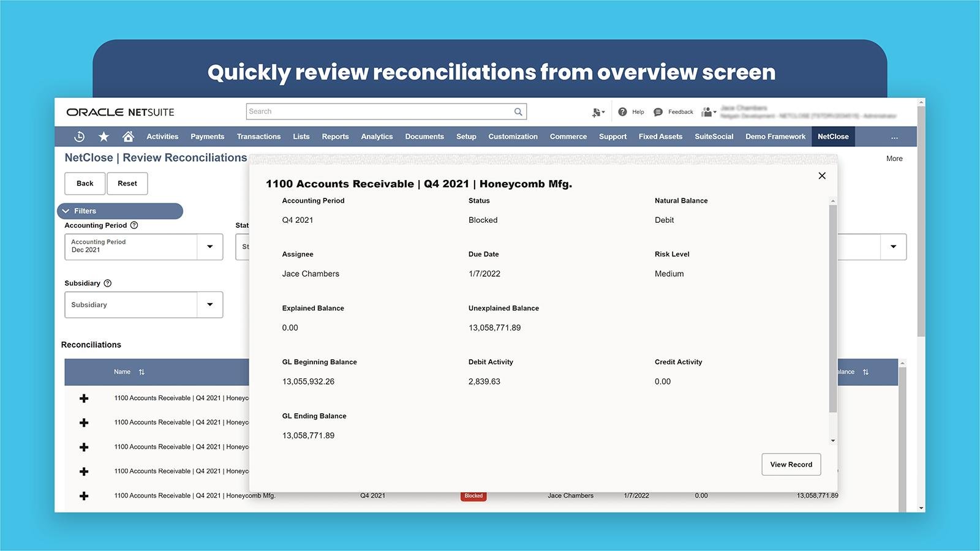The width and height of the screenshot is (980, 551).
Task: Go to Home via house icon
Action: (128, 137)
